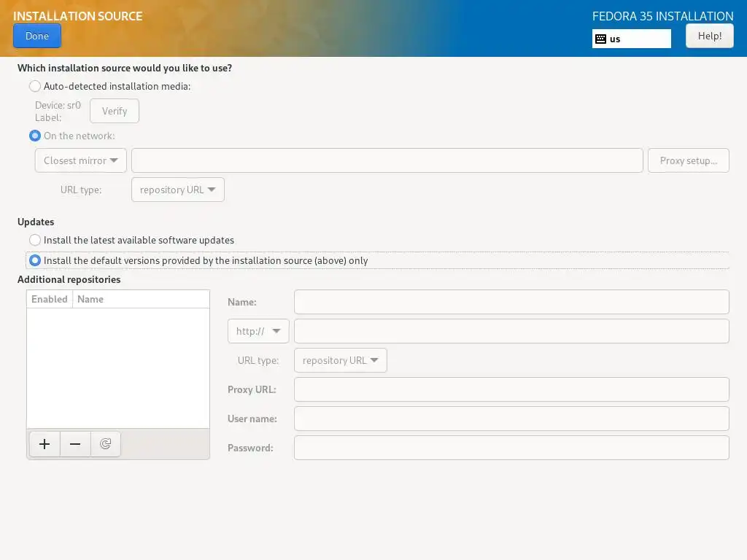
Task: Click the 'Updates' heading
Action: pos(36,222)
